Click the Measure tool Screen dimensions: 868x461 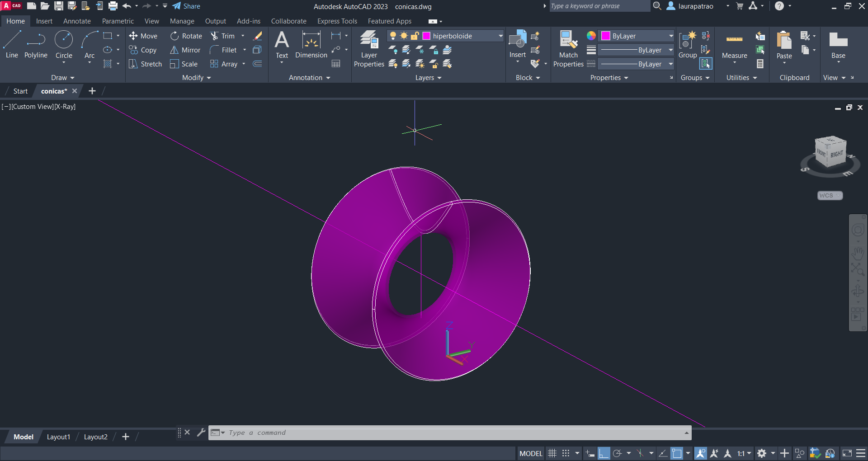tap(734, 45)
